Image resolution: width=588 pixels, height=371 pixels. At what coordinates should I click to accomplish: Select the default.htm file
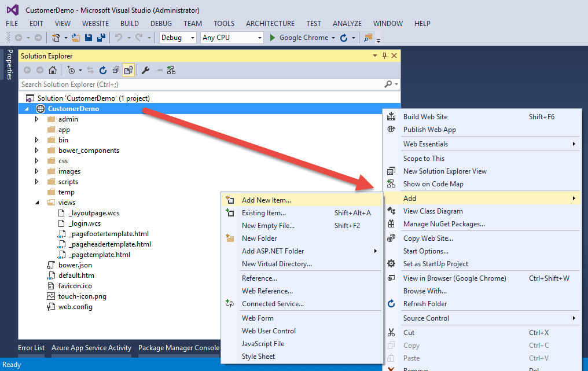tap(76, 276)
